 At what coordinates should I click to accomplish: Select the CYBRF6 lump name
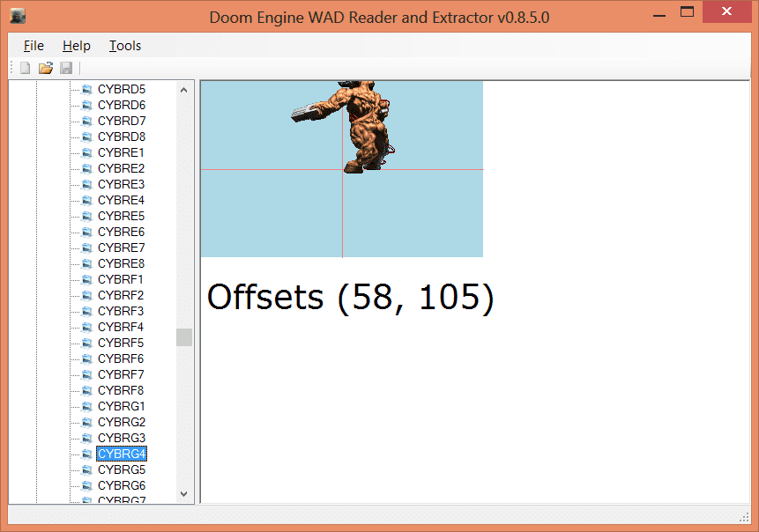coord(121,358)
